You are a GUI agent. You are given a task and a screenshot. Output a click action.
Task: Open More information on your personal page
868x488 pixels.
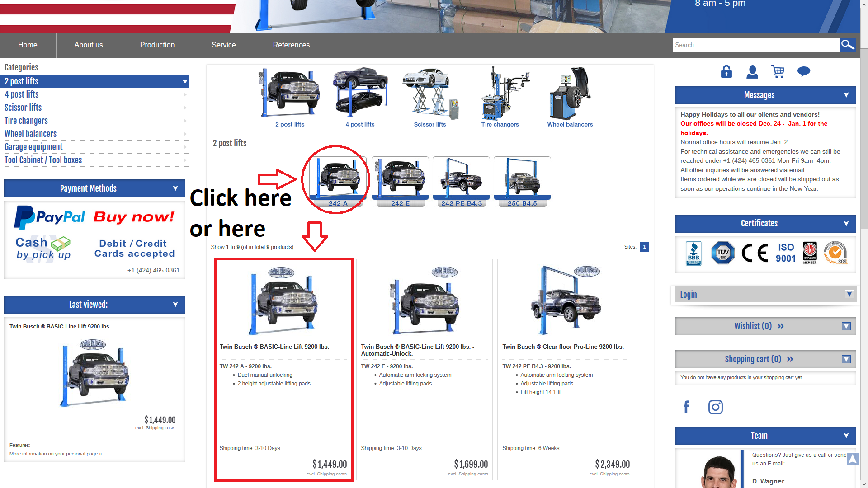[x=56, y=454]
